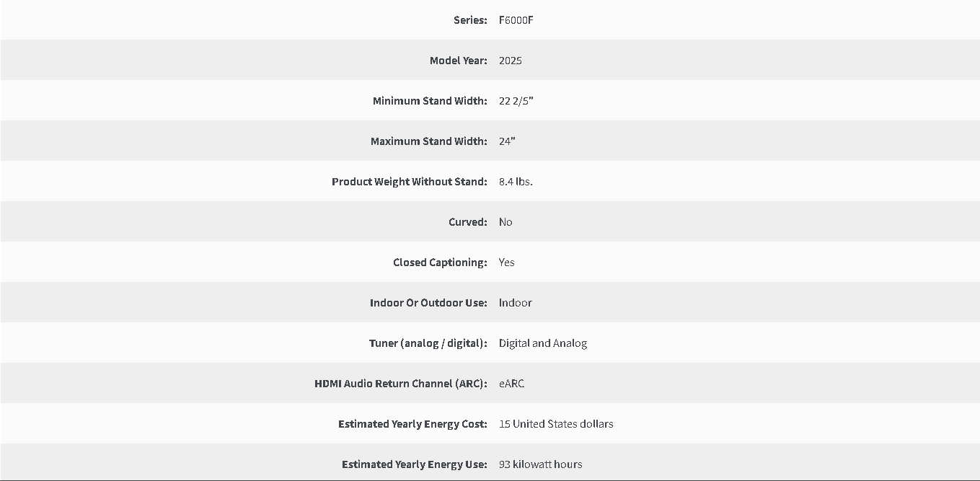
Task: Select the F6000F series value
Action: coord(516,20)
